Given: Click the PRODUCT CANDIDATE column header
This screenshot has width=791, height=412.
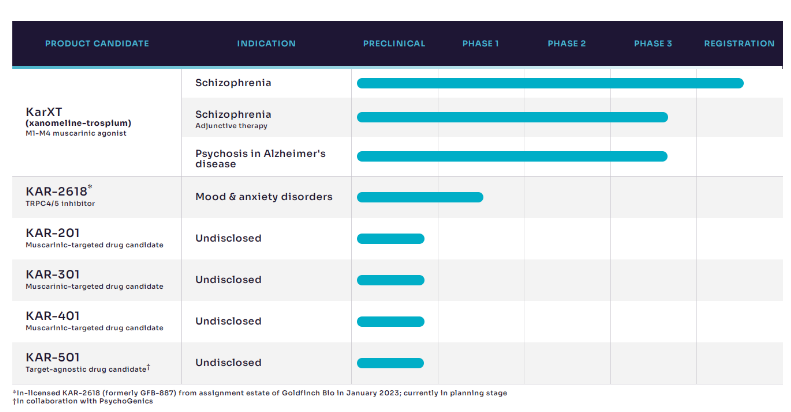Looking at the screenshot, I should tap(97, 44).
